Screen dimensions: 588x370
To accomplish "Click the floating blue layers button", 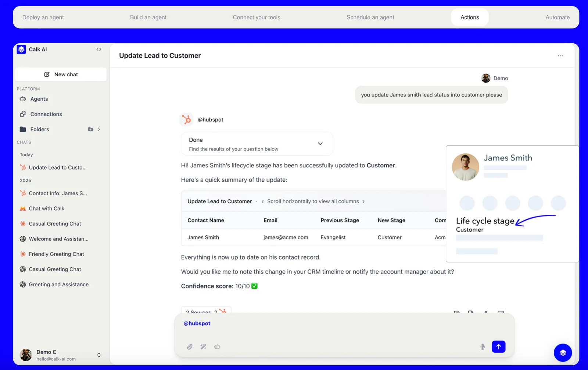I will pyautogui.click(x=563, y=353).
